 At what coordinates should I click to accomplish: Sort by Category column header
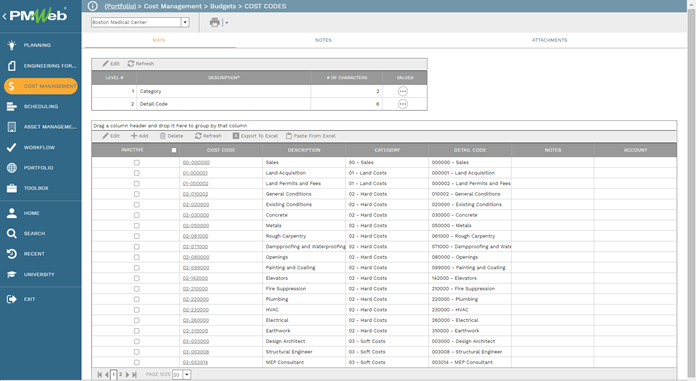[x=387, y=150]
